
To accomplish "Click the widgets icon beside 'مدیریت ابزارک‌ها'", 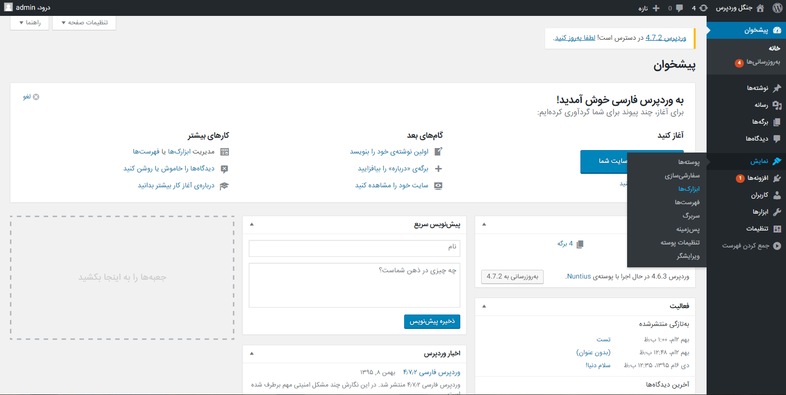I will (225, 151).
